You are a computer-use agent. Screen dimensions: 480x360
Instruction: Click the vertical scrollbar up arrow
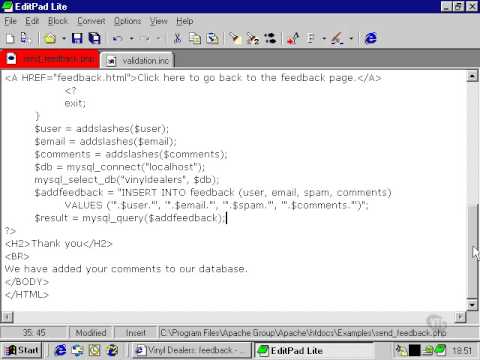point(472,77)
